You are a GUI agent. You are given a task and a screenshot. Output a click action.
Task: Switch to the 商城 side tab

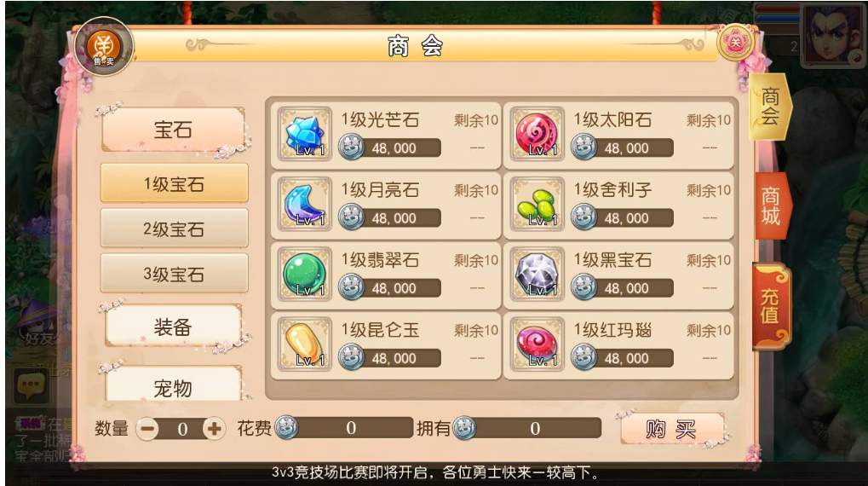click(x=771, y=205)
